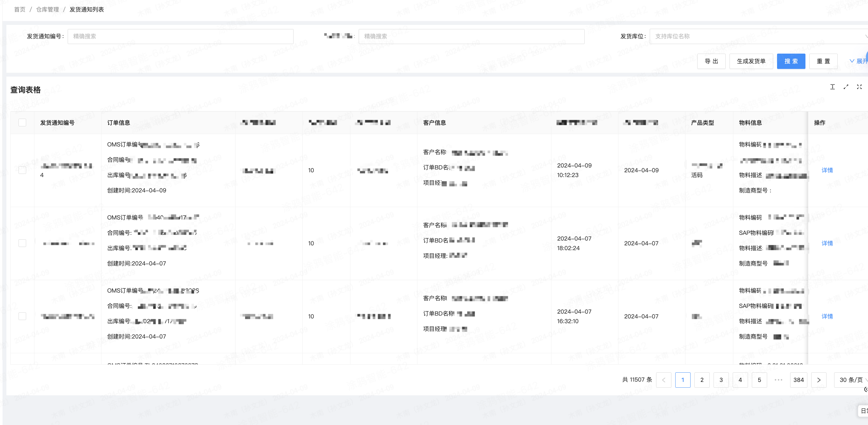Image resolution: width=868 pixels, height=425 pixels.
Task: Click the 导出 button
Action: pyautogui.click(x=711, y=61)
